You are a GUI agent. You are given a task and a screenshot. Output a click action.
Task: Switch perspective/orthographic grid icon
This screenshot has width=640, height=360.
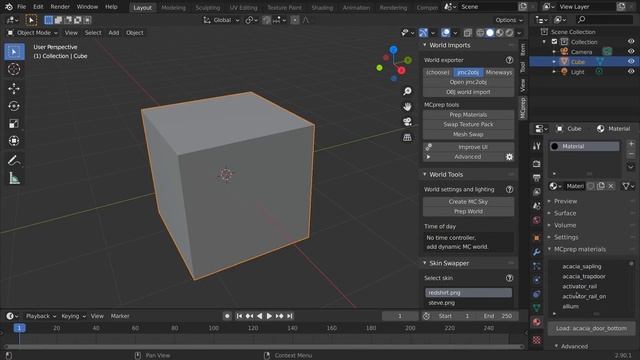point(407,138)
